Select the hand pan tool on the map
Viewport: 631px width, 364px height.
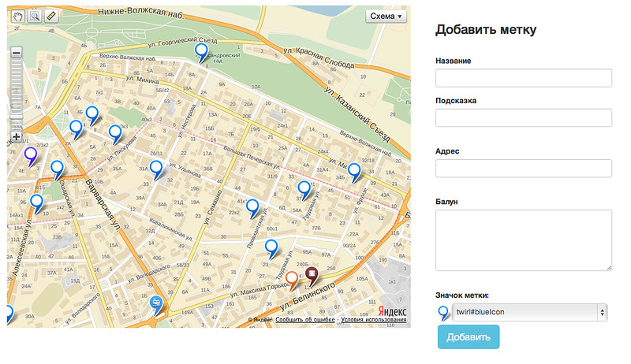18,16
